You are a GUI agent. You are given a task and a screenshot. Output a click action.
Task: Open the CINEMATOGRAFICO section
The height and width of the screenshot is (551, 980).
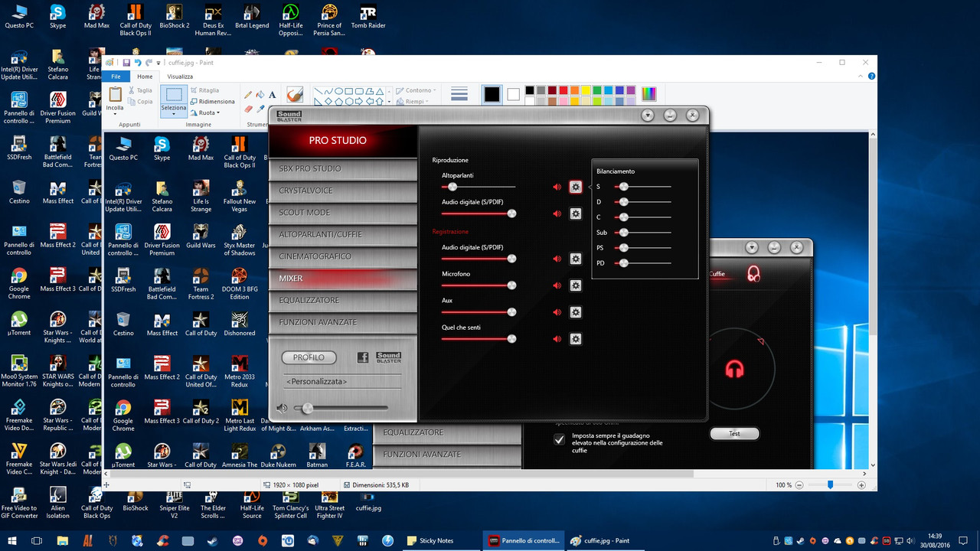342,256
